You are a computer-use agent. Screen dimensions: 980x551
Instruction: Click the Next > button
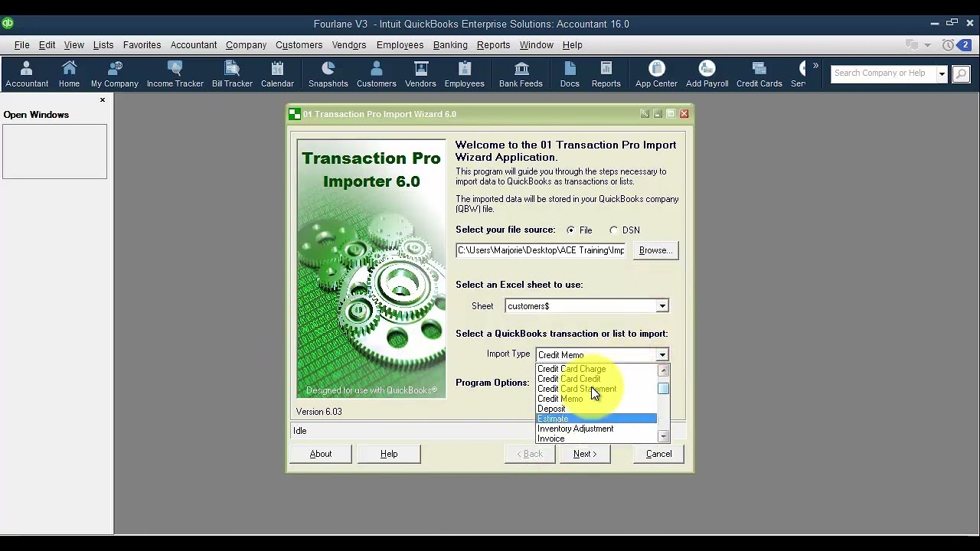pos(585,454)
